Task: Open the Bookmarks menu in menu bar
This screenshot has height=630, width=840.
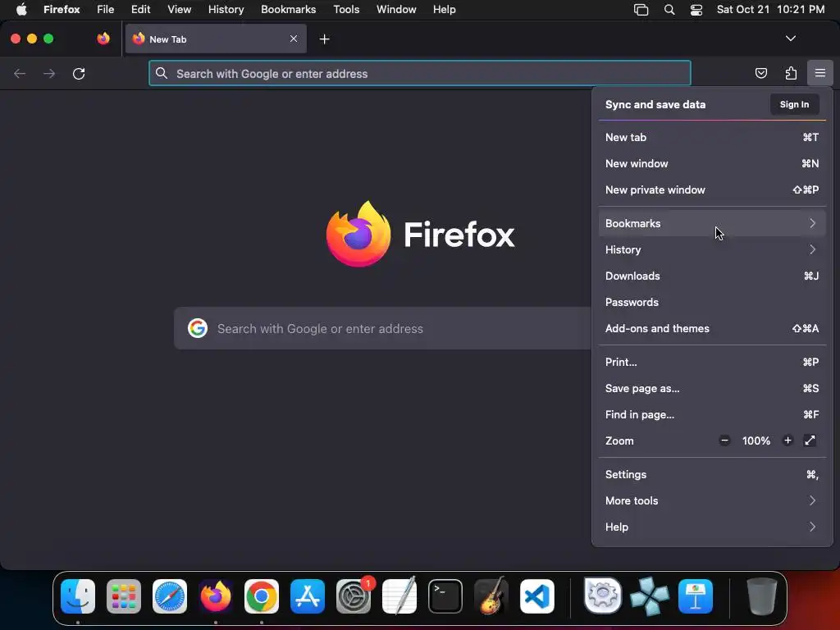Action: [x=288, y=10]
